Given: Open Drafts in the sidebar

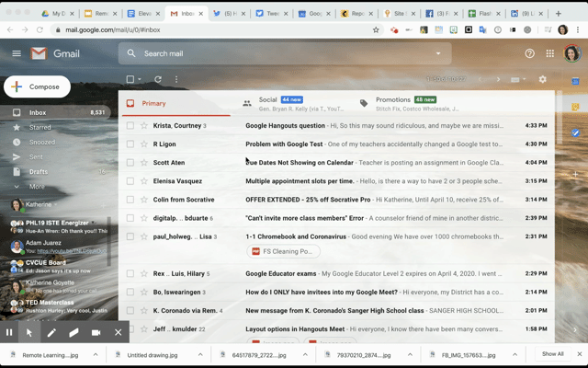Looking at the screenshot, I should click(55, 172).
